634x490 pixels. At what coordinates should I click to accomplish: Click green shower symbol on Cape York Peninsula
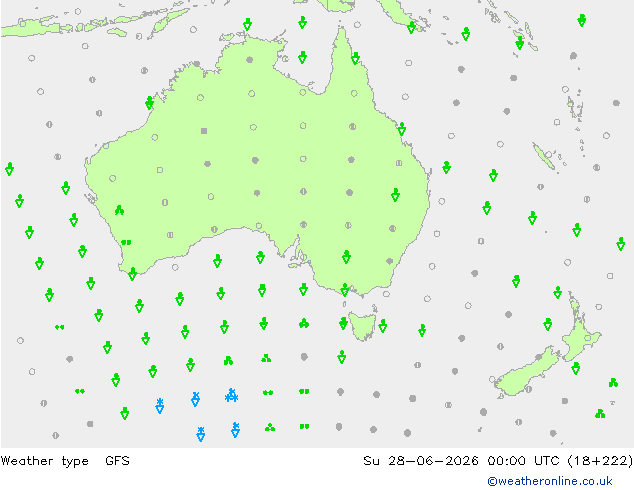coord(355,58)
